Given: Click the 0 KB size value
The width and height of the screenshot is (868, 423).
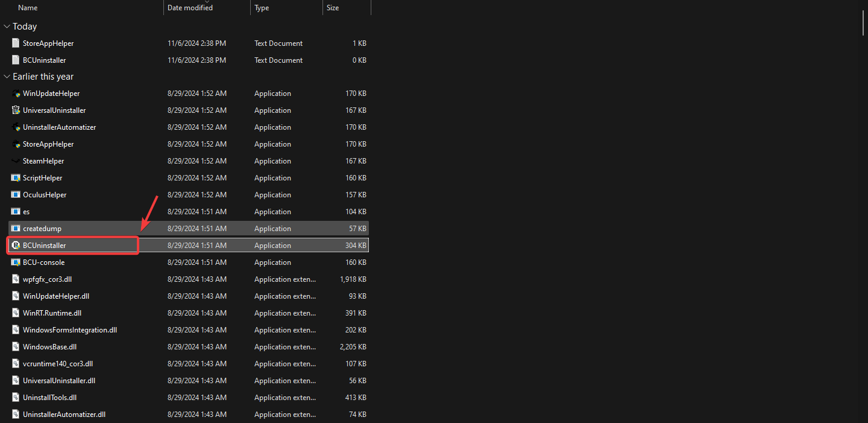Looking at the screenshot, I should (360, 60).
